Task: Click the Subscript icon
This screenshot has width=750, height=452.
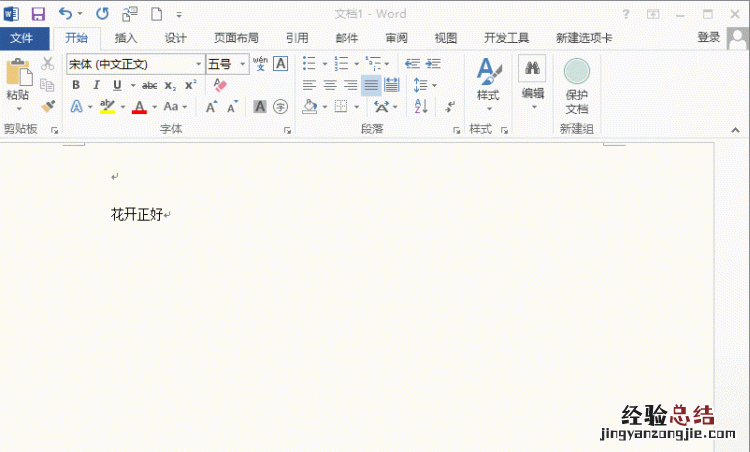Action: [x=170, y=86]
